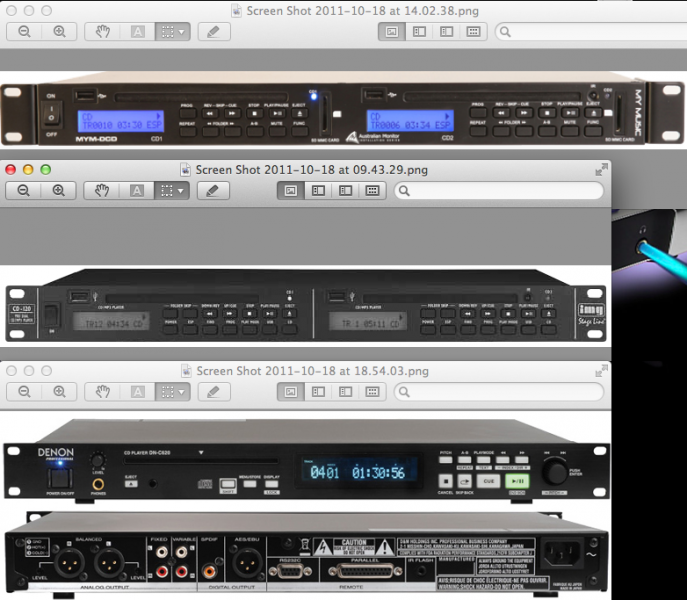
Task: Enter full screen from 18.54.03 window
Action: pyautogui.click(x=601, y=371)
